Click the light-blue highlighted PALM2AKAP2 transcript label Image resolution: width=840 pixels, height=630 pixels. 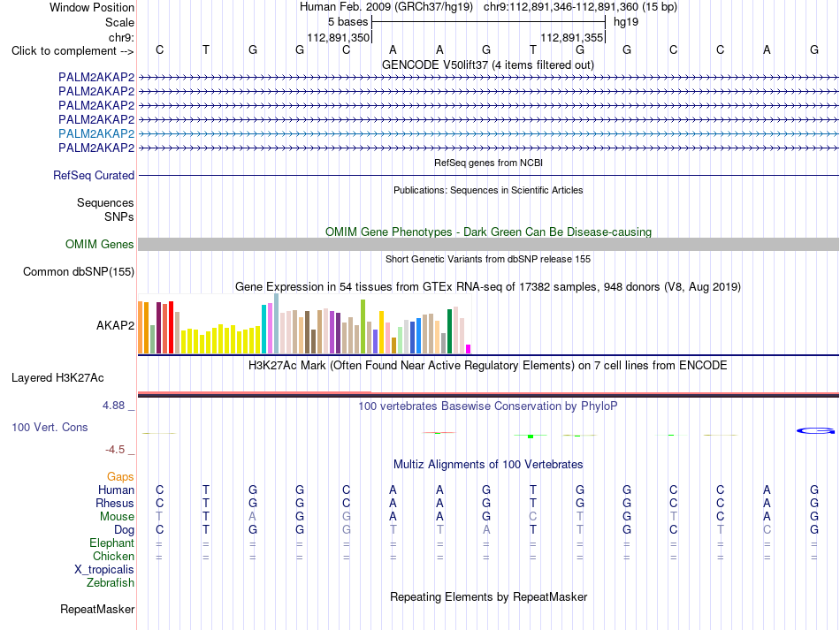[96, 133]
